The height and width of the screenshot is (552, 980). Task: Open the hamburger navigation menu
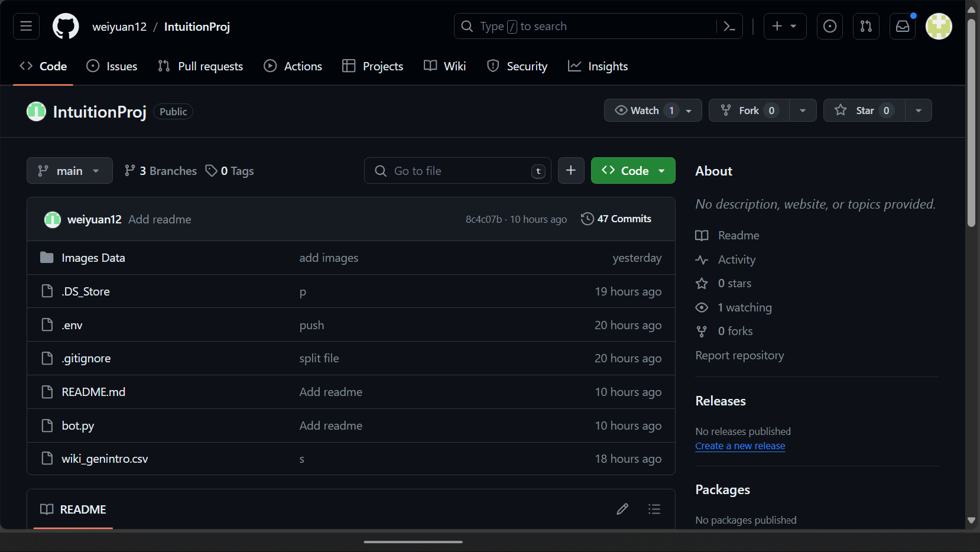26,26
